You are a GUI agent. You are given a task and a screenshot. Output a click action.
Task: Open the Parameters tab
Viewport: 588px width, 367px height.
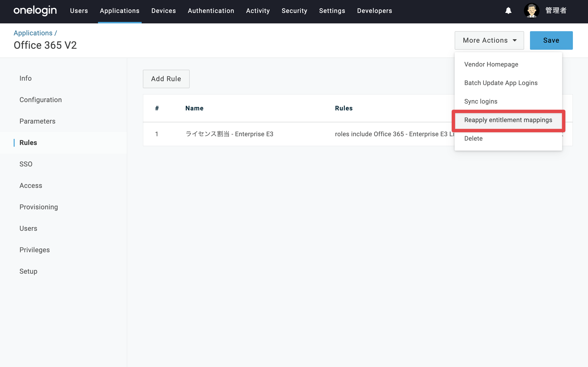(38, 121)
